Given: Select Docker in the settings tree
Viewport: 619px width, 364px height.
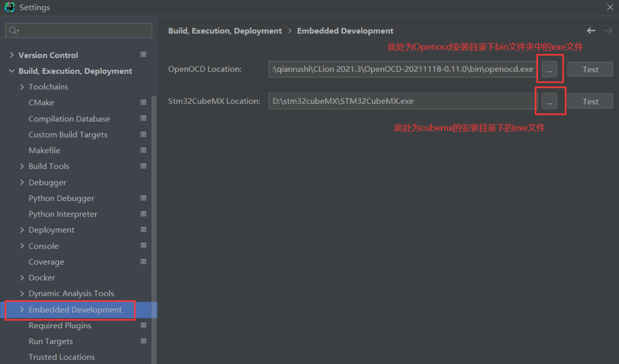Looking at the screenshot, I should [42, 278].
